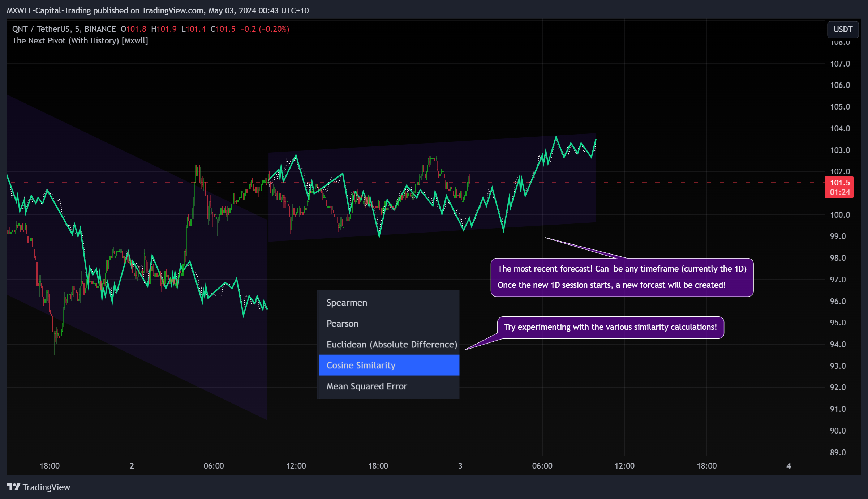Click the 104.0 price axis label

pyautogui.click(x=840, y=128)
